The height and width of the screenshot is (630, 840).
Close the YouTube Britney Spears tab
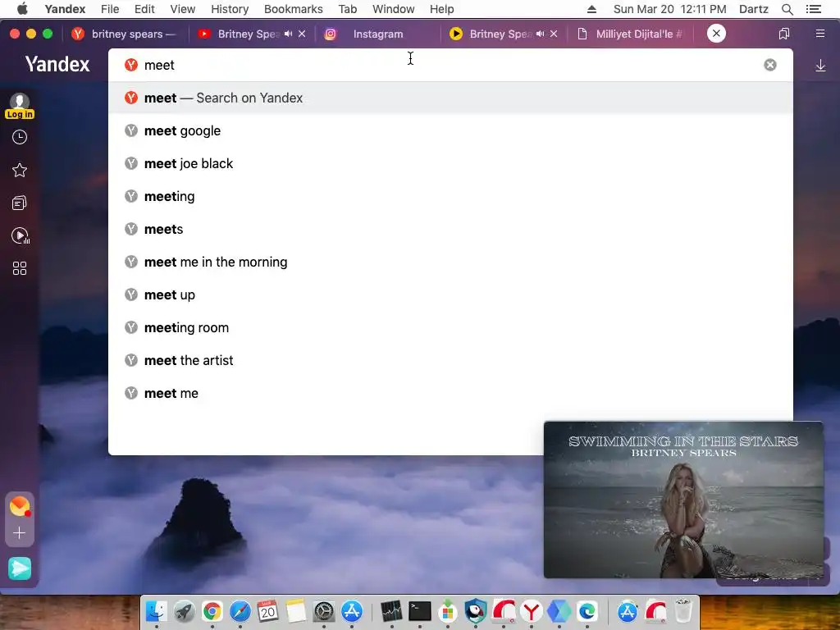pos(302,34)
